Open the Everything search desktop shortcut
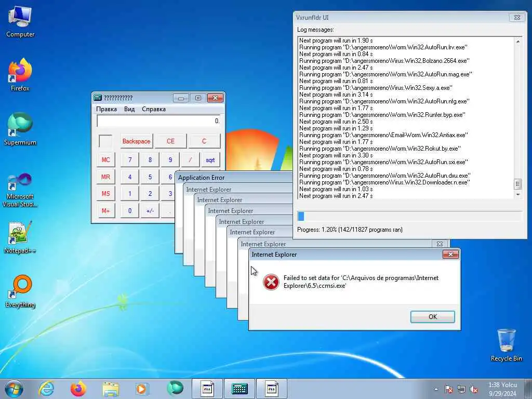The width and height of the screenshot is (532, 399). [20, 291]
